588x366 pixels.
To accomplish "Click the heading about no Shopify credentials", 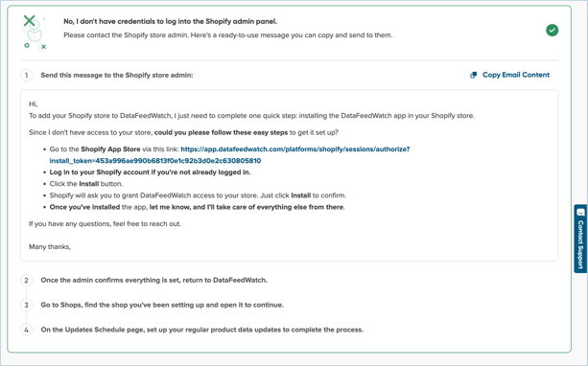I will pos(170,21).
